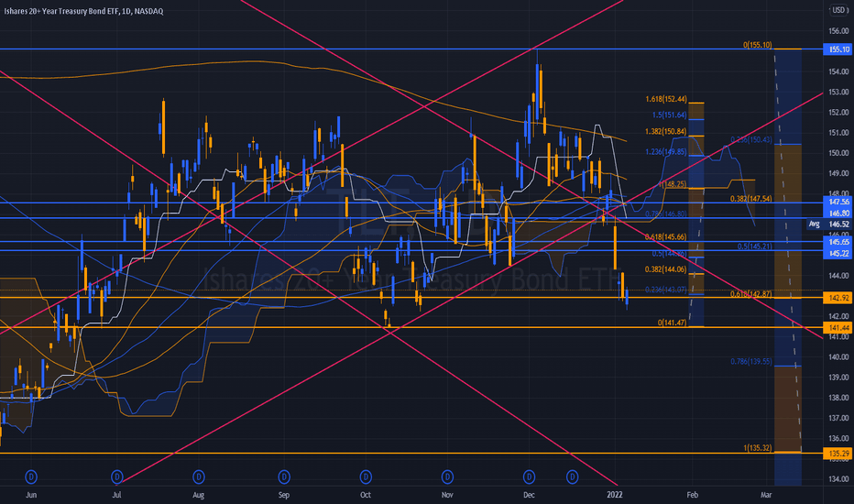Select the 1(135.32) Fibonacci level label

(758, 448)
